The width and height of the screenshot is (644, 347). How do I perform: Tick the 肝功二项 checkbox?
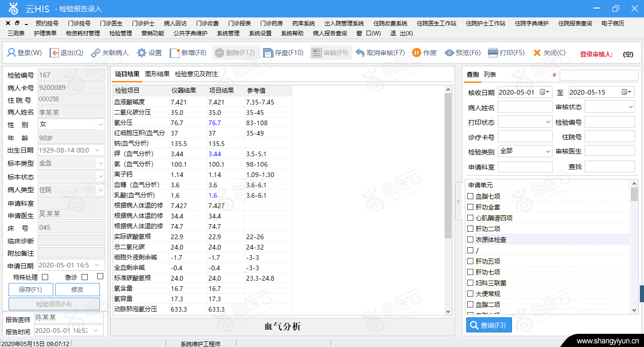coord(470,229)
